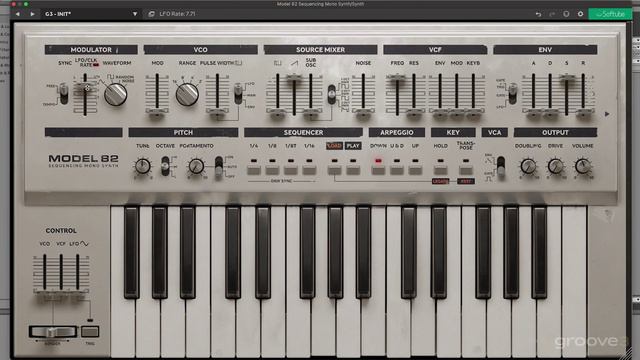Screen dimensions: 640x360
Task: Select 1/8 sequencer rate button
Action: tap(272, 170)
